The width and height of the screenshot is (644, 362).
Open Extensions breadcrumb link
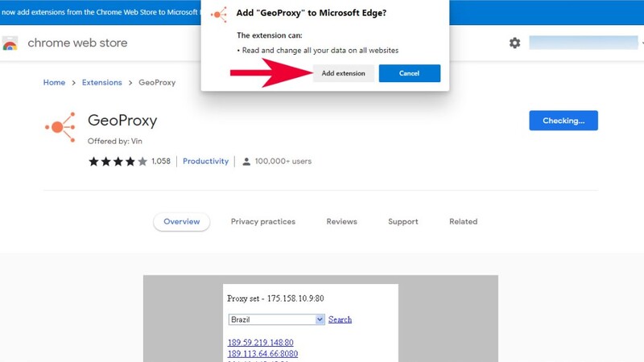point(102,83)
